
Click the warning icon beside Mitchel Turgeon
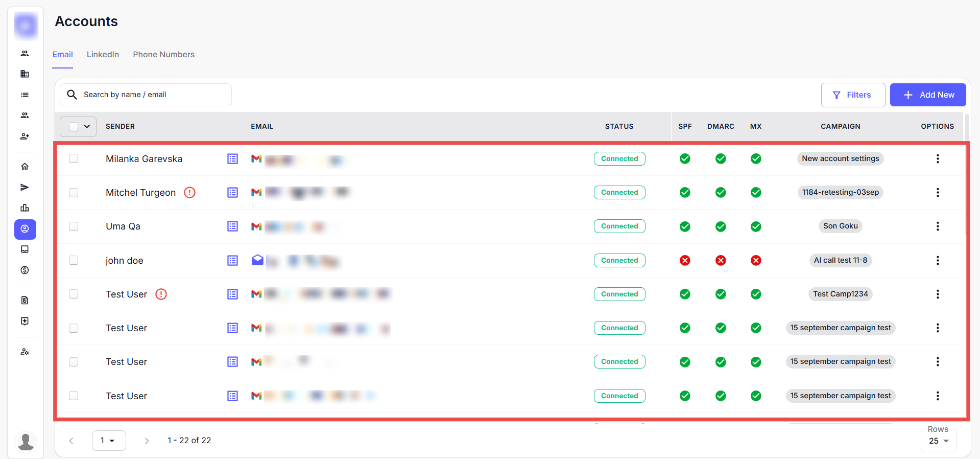click(x=189, y=193)
